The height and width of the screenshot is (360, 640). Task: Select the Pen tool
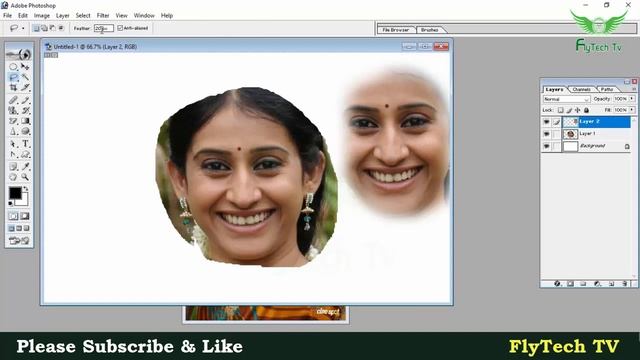[13, 155]
